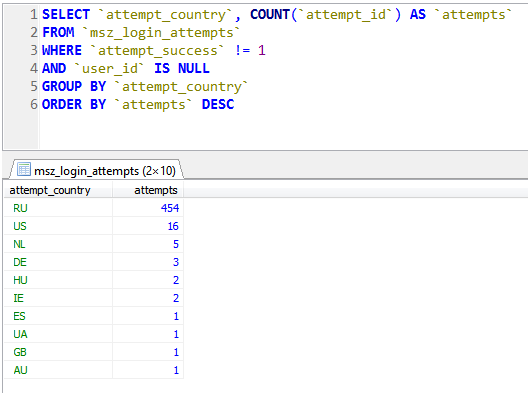
Task: Click line number 6 in the gutter
Action: pyautogui.click(x=34, y=104)
